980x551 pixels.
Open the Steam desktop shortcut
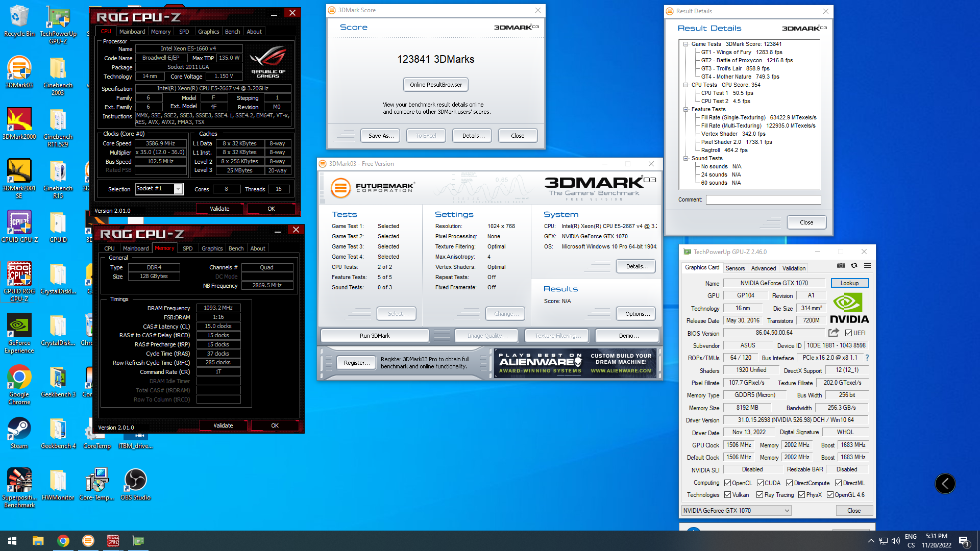click(x=19, y=433)
